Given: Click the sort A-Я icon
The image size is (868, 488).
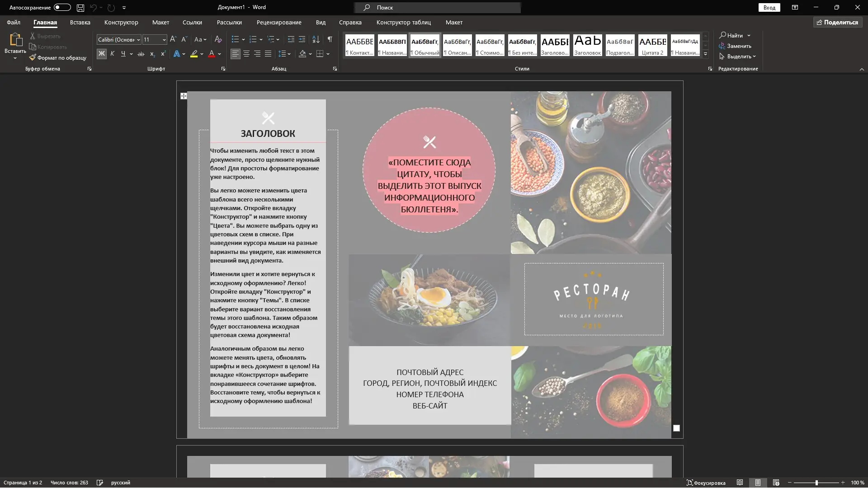Looking at the screenshot, I should (316, 39).
